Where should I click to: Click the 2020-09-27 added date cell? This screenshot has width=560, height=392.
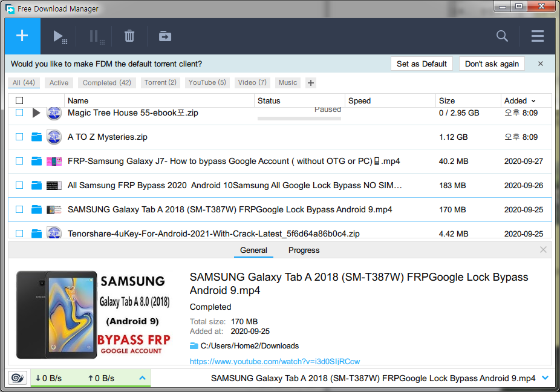point(524,161)
